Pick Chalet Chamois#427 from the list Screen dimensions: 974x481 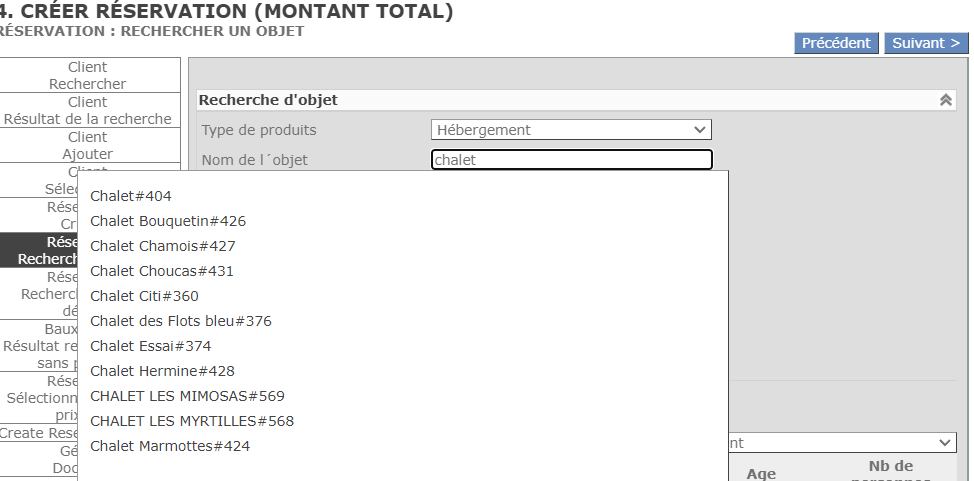pos(163,246)
